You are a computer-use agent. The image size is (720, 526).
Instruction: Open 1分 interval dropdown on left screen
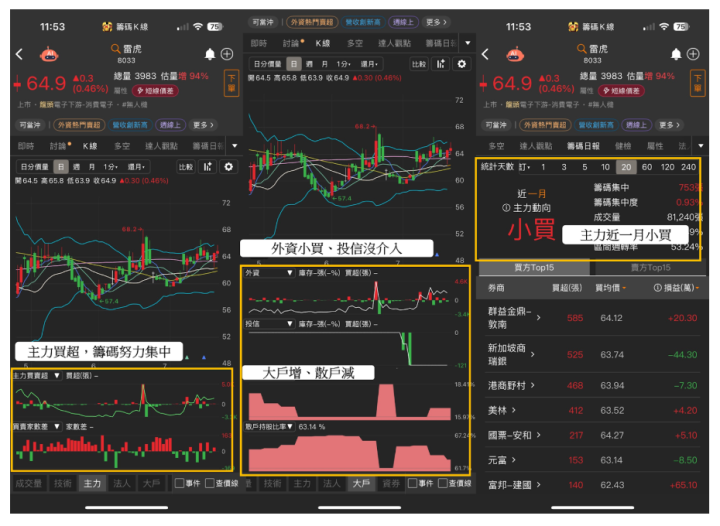point(112,167)
